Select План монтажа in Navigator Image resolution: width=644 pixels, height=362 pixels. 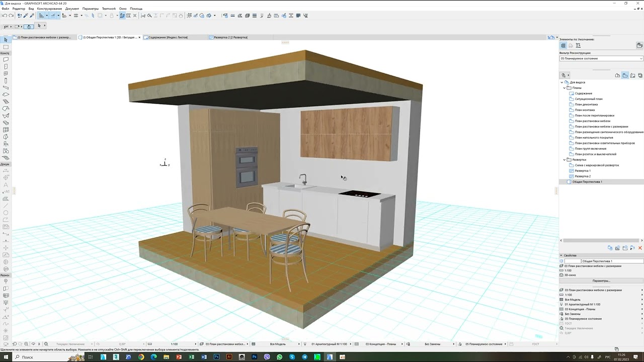[x=585, y=110]
